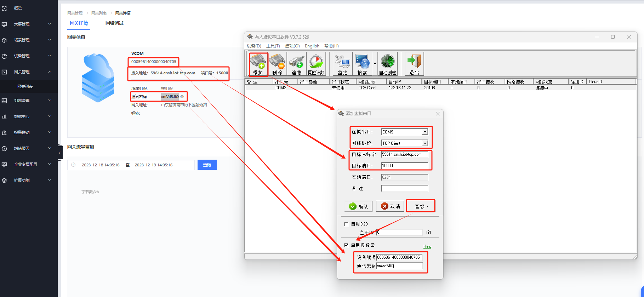Click the 目标端口 input field
Image resolution: width=644 pixels, height=297 pixels.
click(x=404, y=166)
